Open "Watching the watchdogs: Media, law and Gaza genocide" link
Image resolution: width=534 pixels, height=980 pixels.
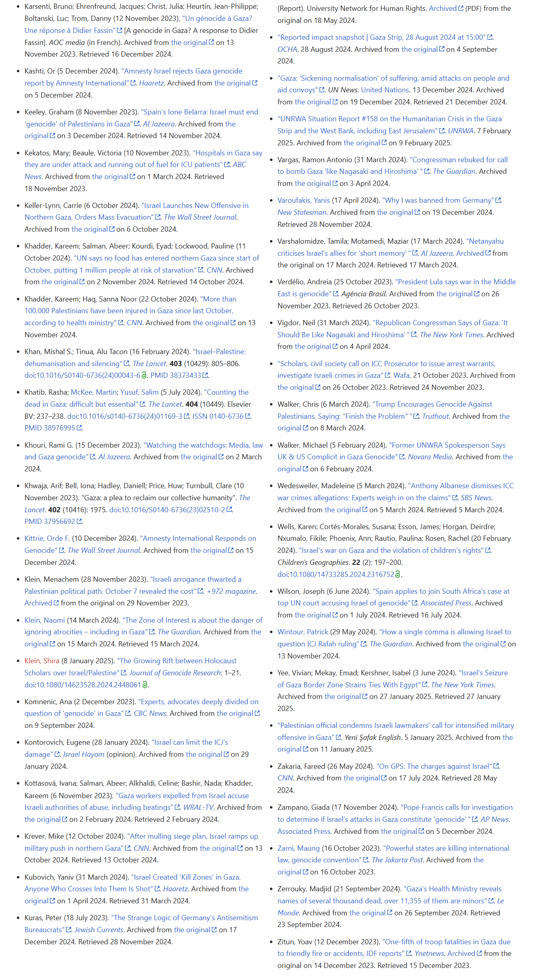(144, 451)
